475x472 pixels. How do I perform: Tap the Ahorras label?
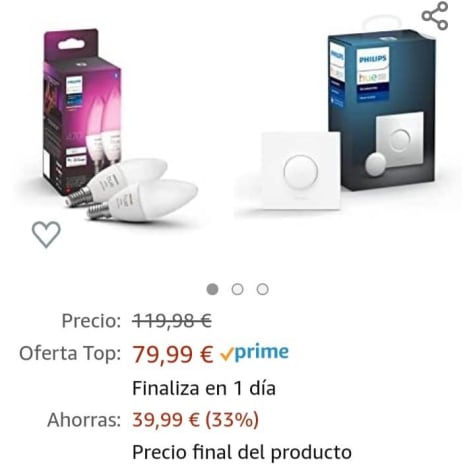(84, 420)
